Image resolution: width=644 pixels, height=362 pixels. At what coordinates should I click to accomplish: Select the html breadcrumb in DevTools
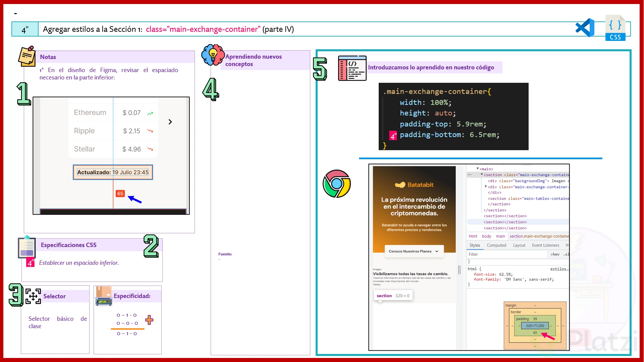pos(473,236)
